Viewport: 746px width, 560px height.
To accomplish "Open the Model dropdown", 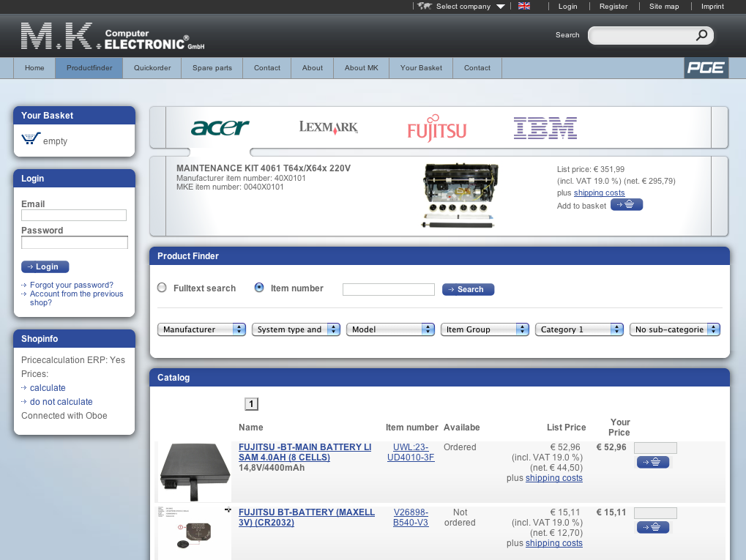I will tap(390, 329).
